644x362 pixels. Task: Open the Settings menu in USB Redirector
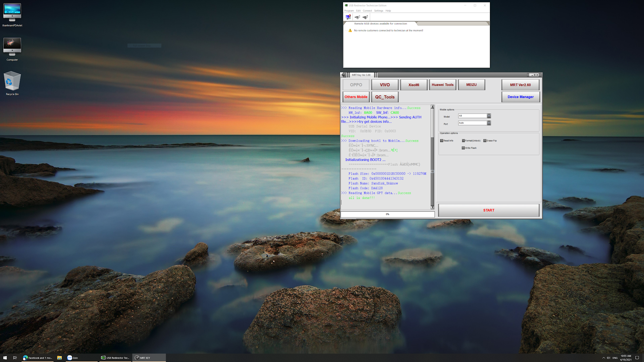[379, 11]
